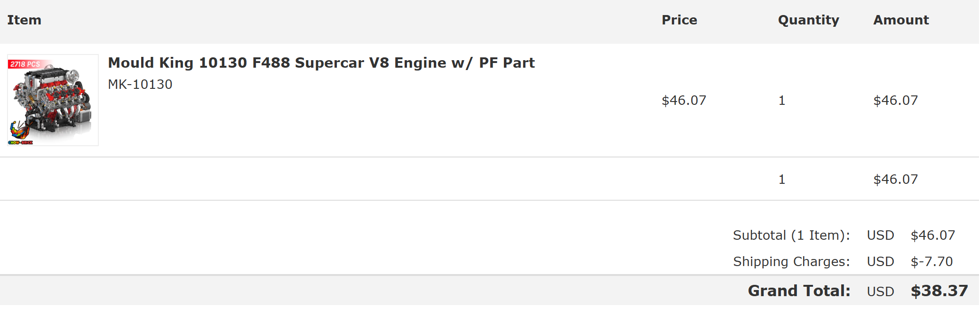Click the $46.07 value under Price column
This screenshot has height=314, width=980.
click(684, 100)
